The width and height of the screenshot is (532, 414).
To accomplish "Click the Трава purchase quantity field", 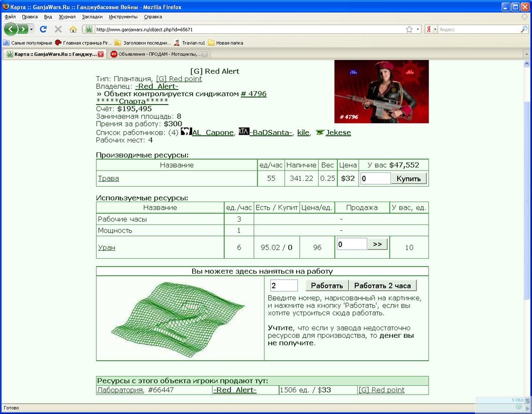I will (375, 178).
